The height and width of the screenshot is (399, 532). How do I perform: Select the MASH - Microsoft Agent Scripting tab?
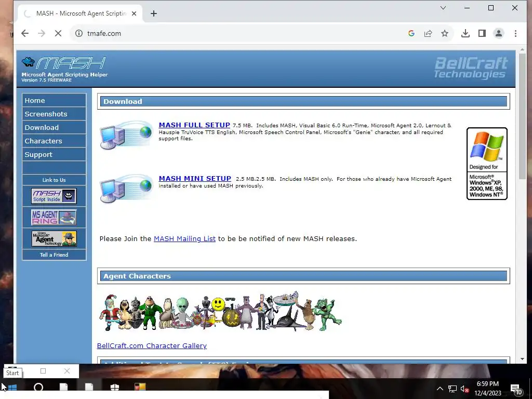click(81, 14)
